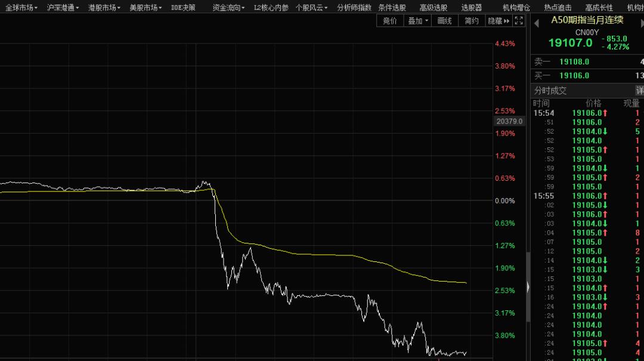The height and width of the screenshot is (361, 644).
Task: Open 热点追击 menu item
Action: [x=558, y=7]
